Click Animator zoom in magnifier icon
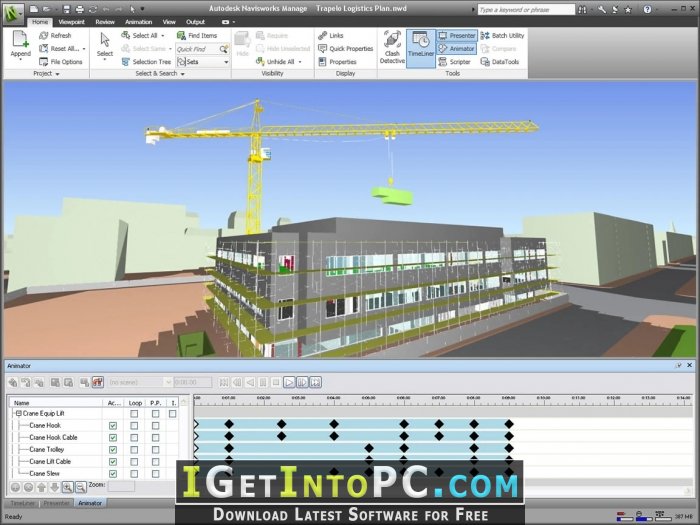This screenshot has width=700, height=525. coord(67,487)
